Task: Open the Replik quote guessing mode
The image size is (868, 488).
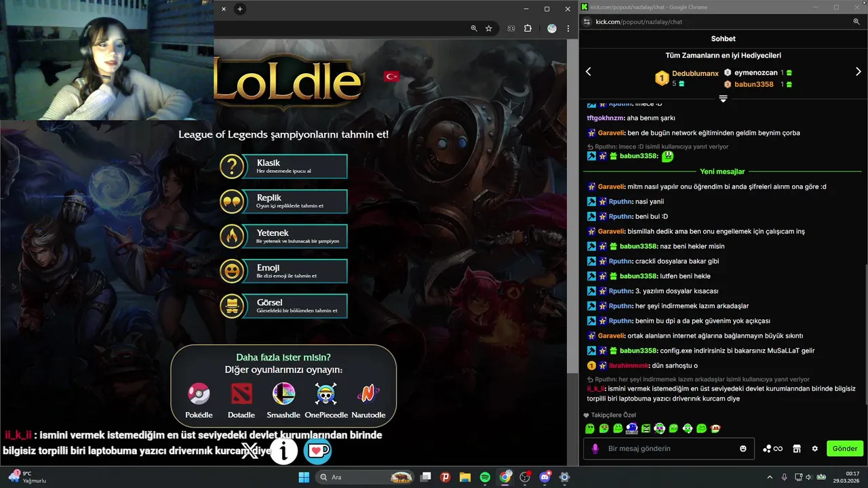Action: pyautogui.click(x=283, y=201)
